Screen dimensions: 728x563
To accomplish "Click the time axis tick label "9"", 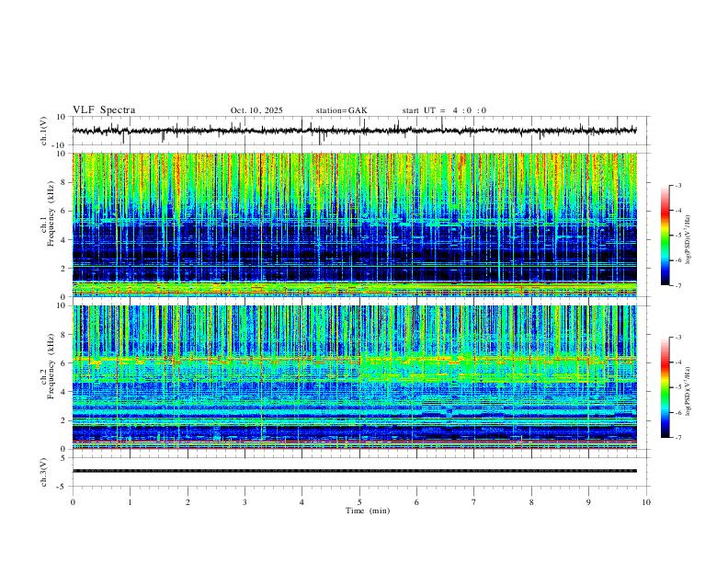I will tap(588, 502).
